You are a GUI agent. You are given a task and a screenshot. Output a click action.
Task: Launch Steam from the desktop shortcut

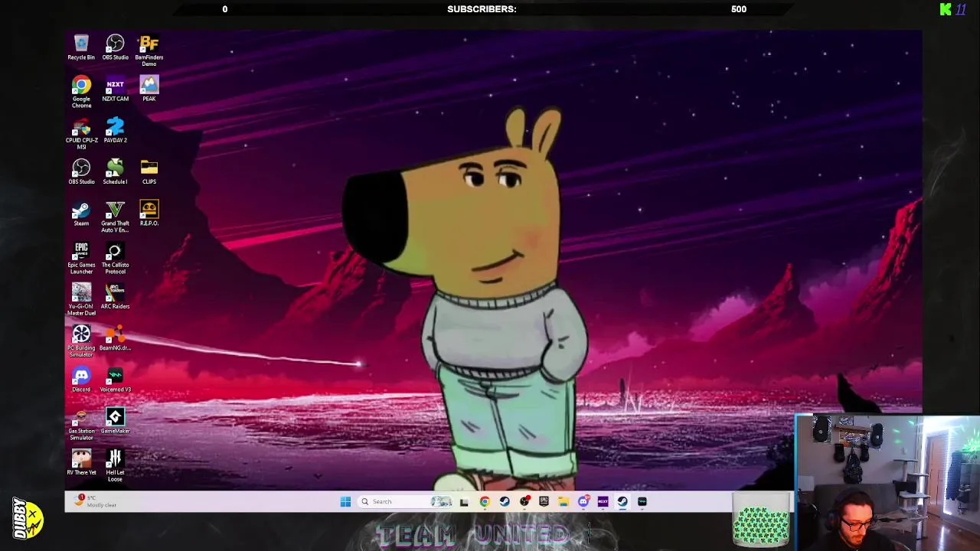[81, 214]
